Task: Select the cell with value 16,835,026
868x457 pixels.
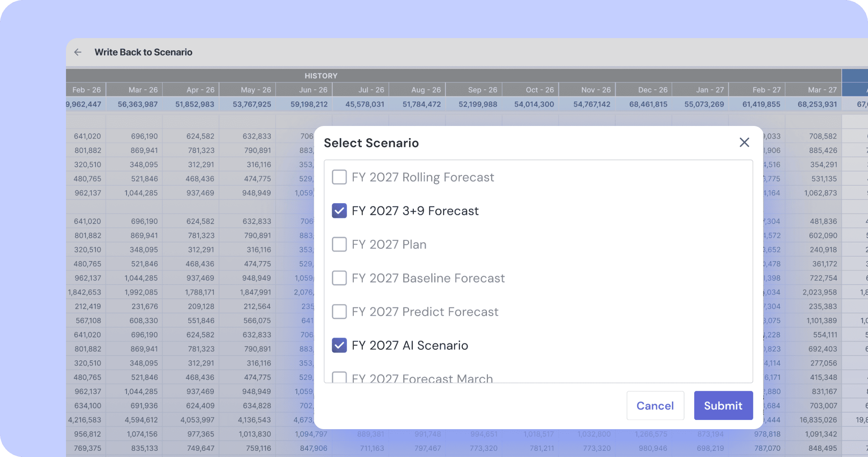Action: pos(819,420)
